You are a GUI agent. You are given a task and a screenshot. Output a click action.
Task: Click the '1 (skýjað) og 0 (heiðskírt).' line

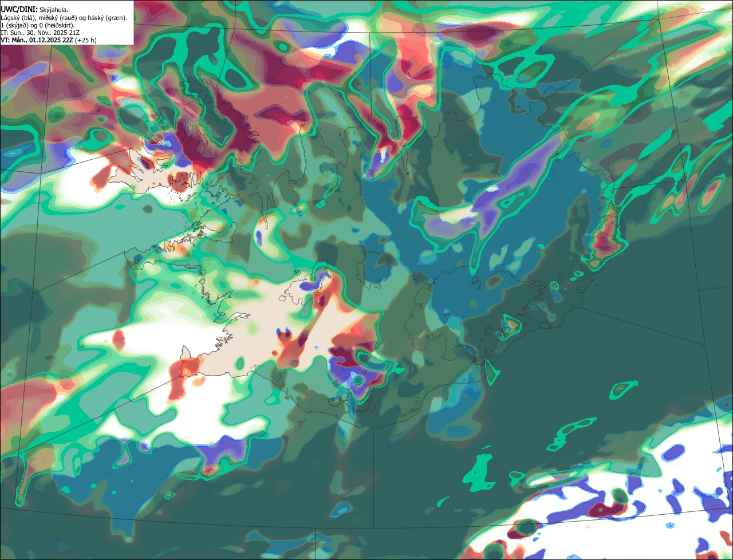tap(38, 25)
